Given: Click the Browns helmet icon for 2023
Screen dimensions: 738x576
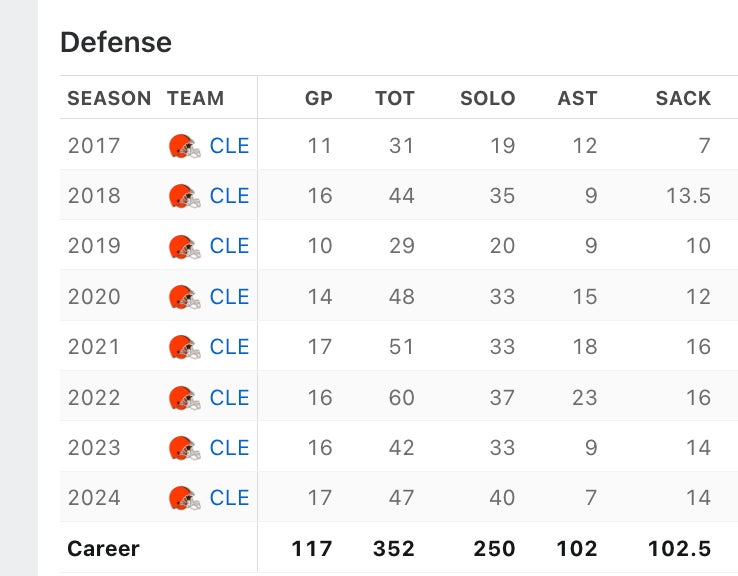Looking at the screenshot, I should pyautogui.click(x=184, y=448).
